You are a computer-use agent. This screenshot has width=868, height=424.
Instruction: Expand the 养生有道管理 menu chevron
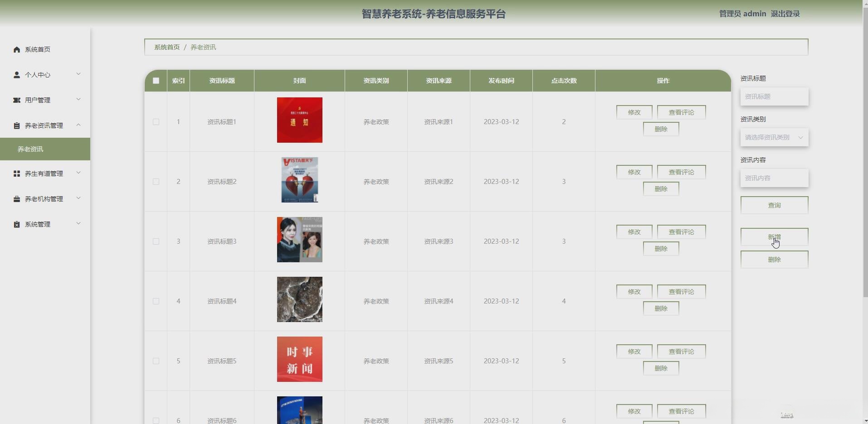(x=78, y=173)
